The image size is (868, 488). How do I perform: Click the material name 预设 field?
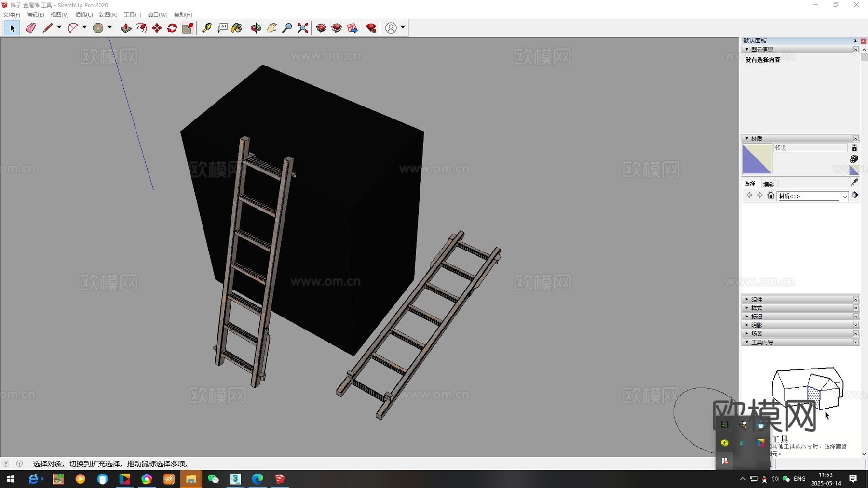coord(810,148)
